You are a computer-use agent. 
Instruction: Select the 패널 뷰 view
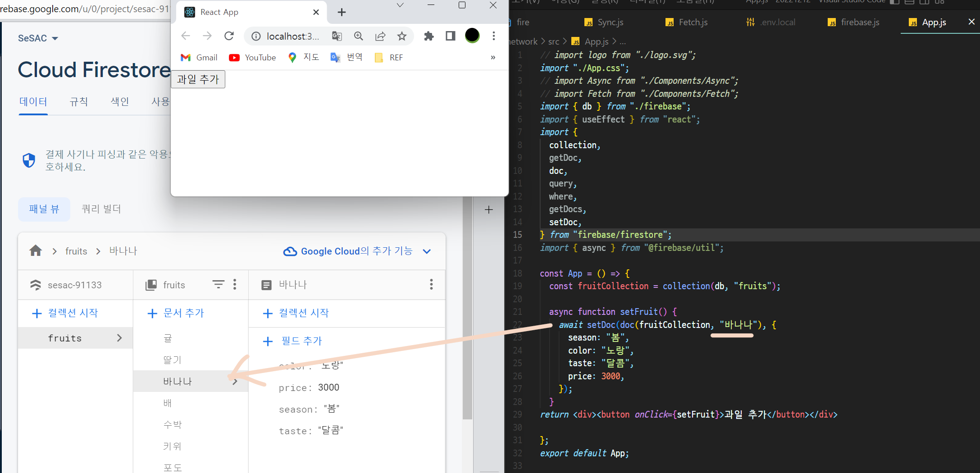[x=44, y=209]
